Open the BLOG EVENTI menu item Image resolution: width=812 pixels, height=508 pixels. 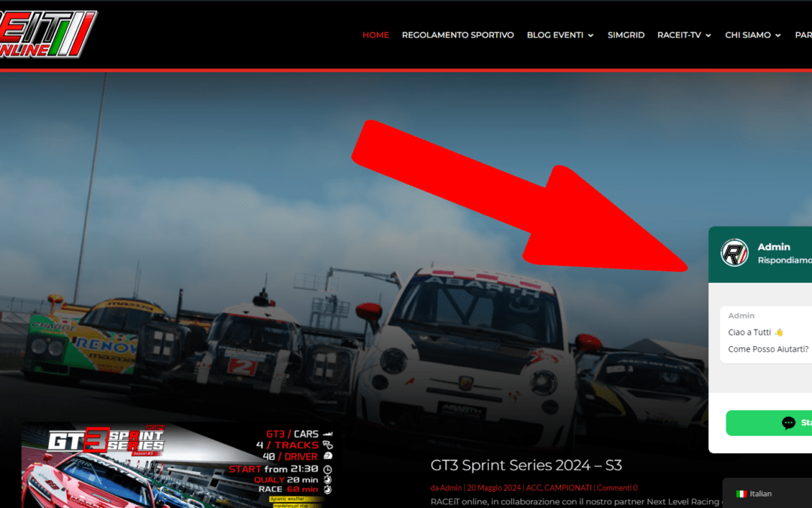(555, 35)
